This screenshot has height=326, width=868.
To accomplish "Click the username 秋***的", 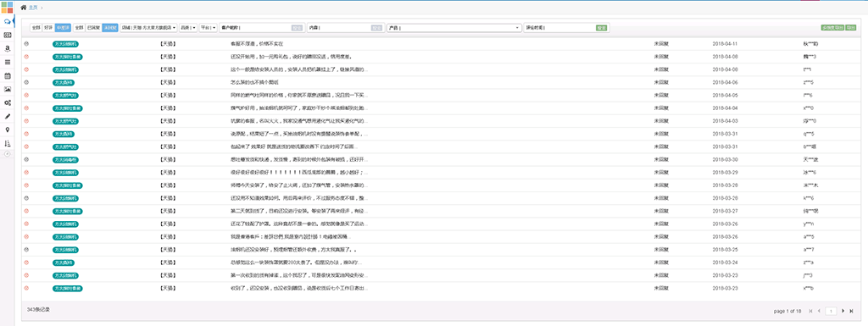I will (x=811, y=44).
